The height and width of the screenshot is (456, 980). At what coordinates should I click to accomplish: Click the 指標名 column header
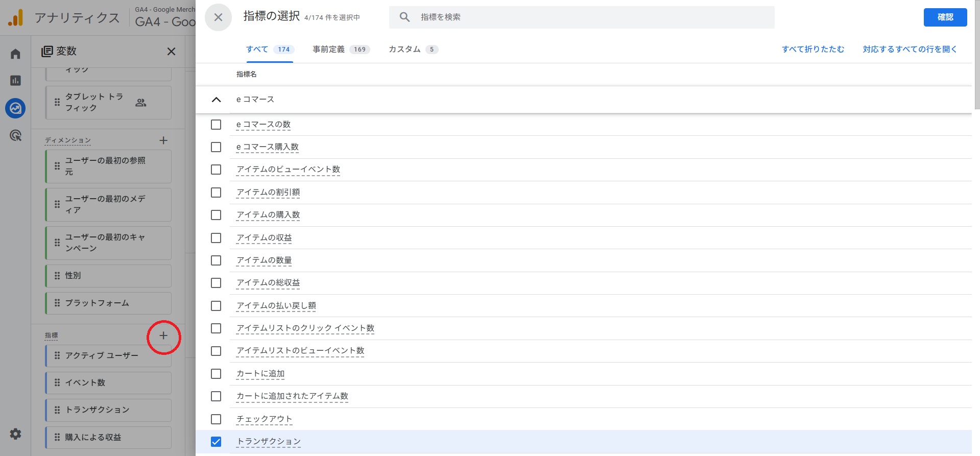[247, 75]
